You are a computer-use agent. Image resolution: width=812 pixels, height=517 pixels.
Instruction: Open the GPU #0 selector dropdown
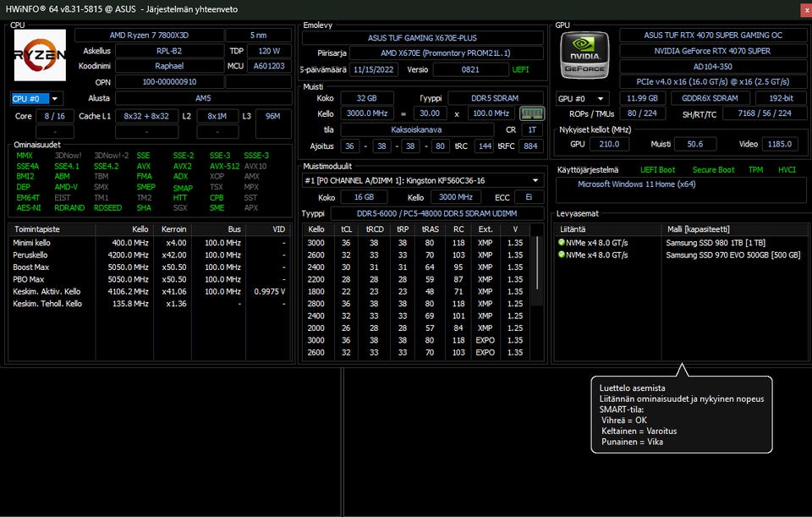pyautogui.click(x=602, y=99)
